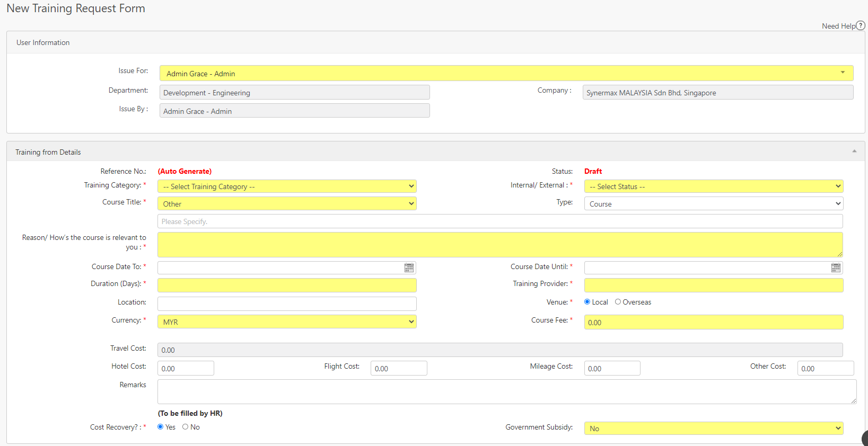Open the Type dropdown showing Course
This screenshot has width=868, height=446.
[714, 203]
